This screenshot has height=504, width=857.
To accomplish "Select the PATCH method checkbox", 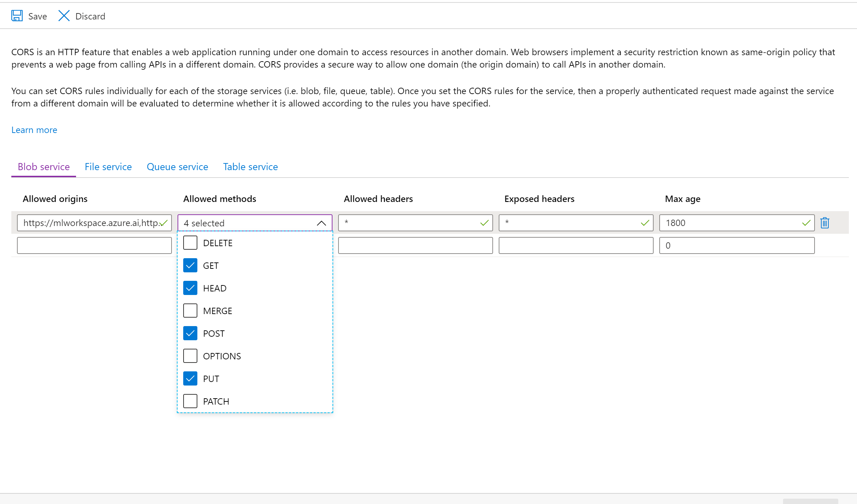I will pos(190,401).
